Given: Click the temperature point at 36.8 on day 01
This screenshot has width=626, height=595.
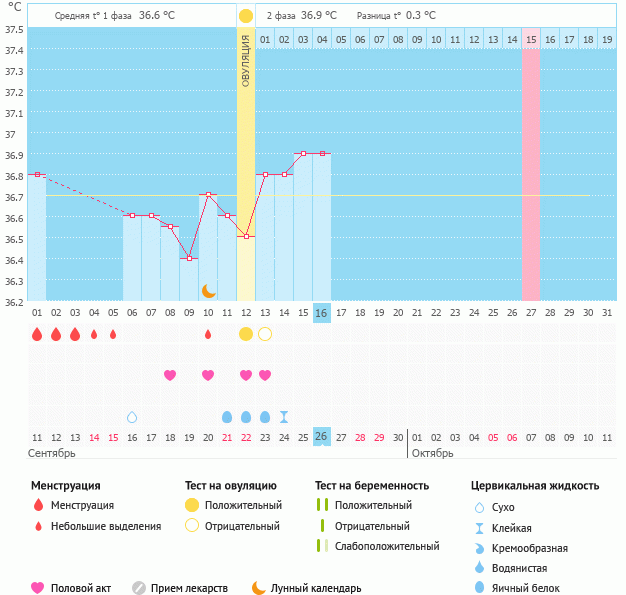Looking at the screenshot, I should point(38,175).
